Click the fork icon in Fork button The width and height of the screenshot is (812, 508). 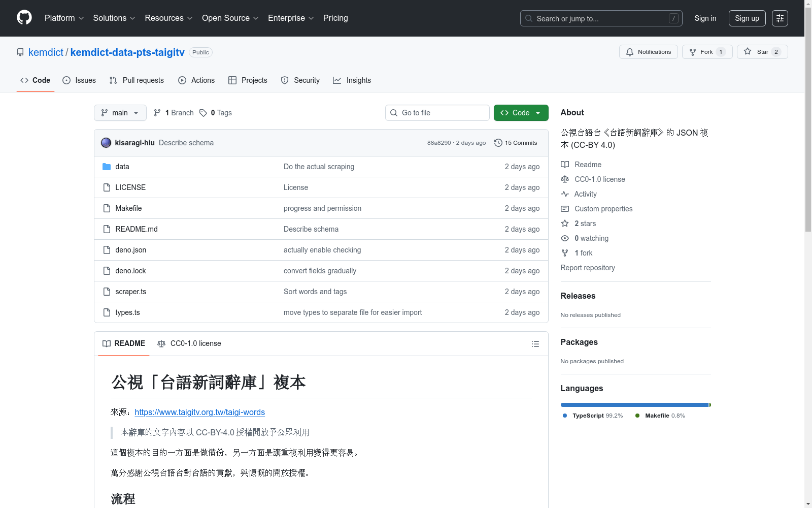693,52
